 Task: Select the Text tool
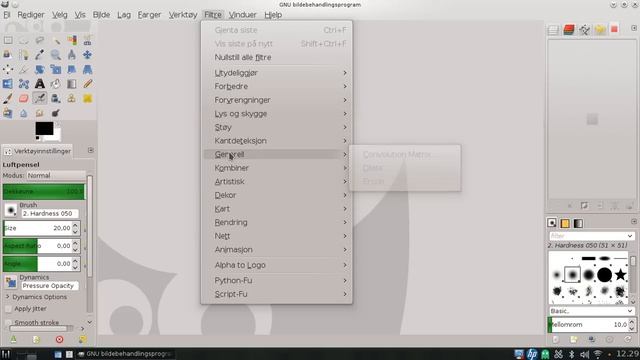pos(40,84)
